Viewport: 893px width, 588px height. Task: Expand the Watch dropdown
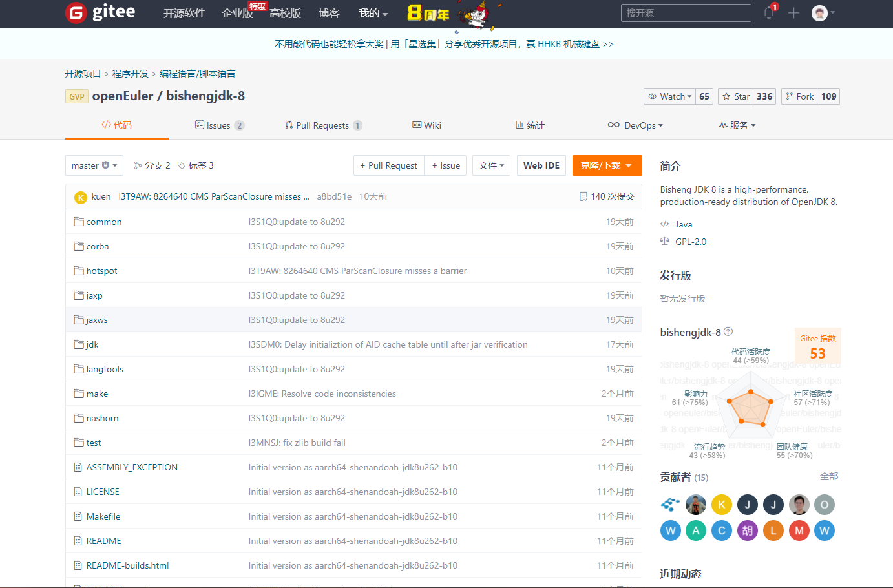669,96
